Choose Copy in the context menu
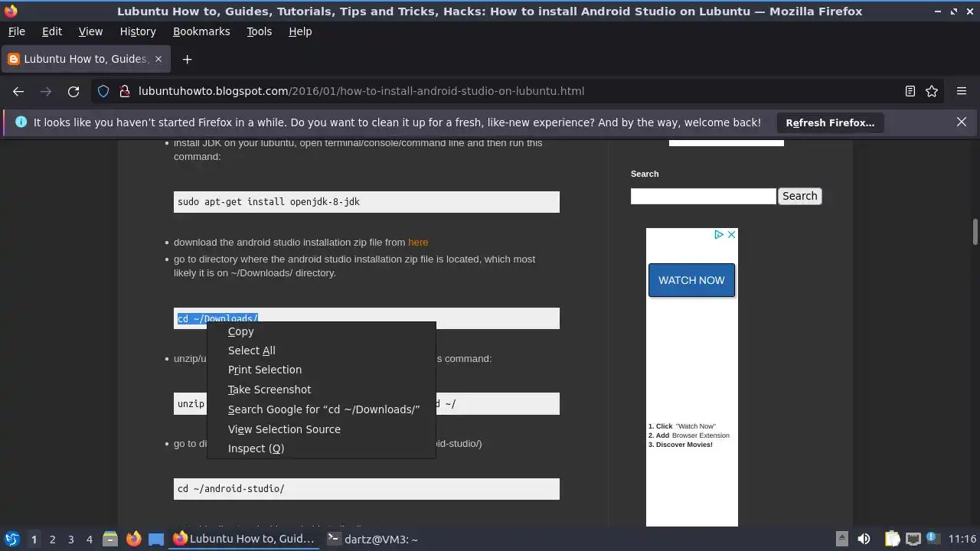The height and width of the screenshot is (551, 980). tap(322, 331)
